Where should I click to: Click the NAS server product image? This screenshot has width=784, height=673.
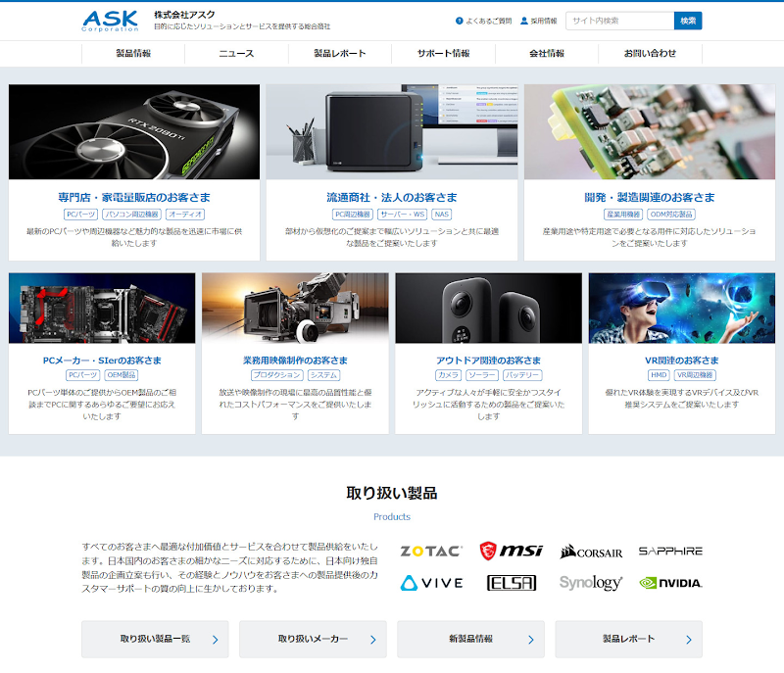pos(392,132)
